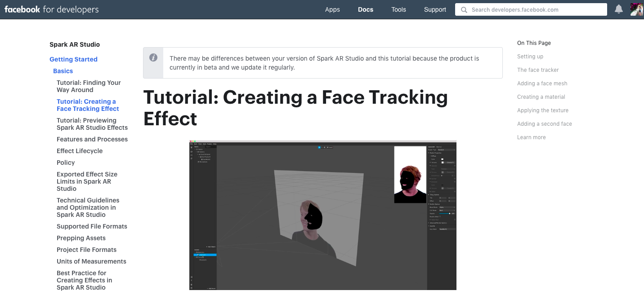Collapse the Basics subsection

click(x=63, y=71)
